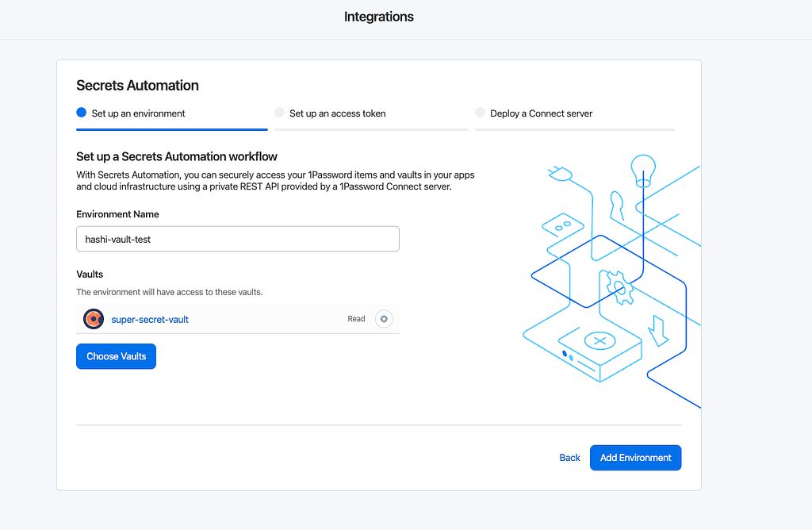Click the Add Environment button

point(635,458)
